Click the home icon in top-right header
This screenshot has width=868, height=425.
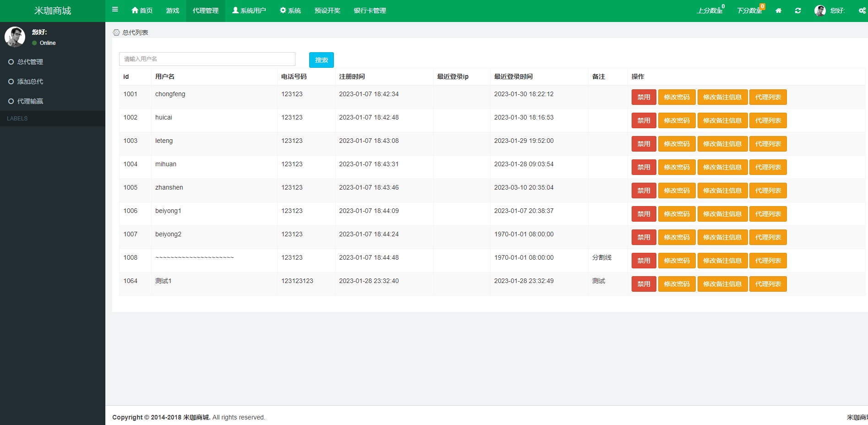pos(778,11)
